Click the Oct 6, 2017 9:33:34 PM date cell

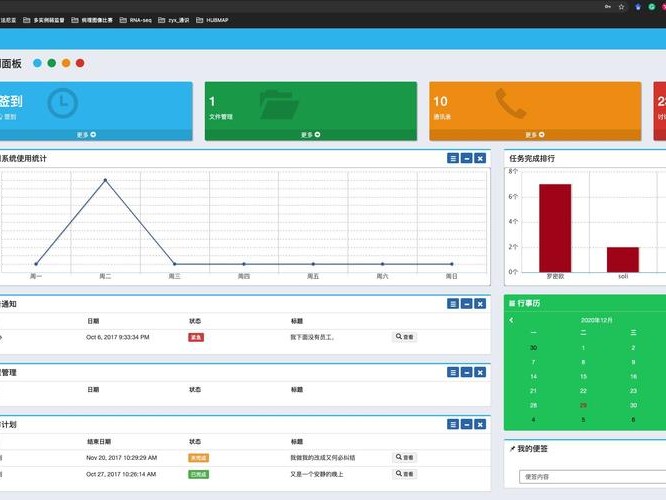coord(118,337)
